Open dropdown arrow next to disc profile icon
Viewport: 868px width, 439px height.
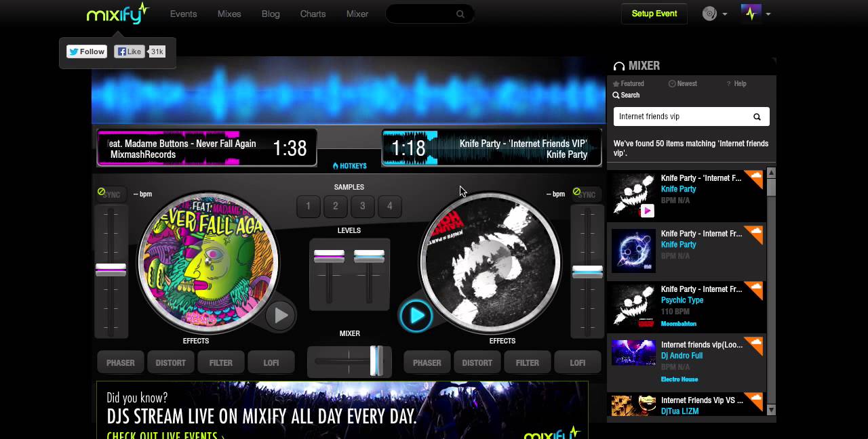(x=725, y=14)
